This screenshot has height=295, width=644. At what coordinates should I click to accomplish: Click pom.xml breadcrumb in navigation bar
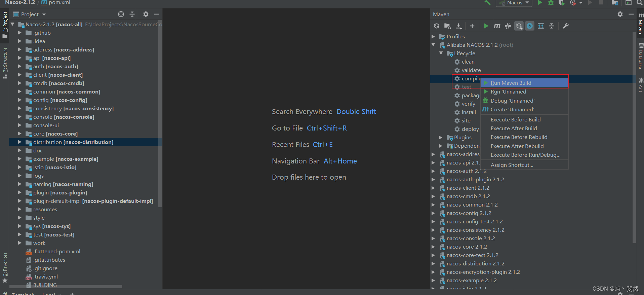point(55,2)
